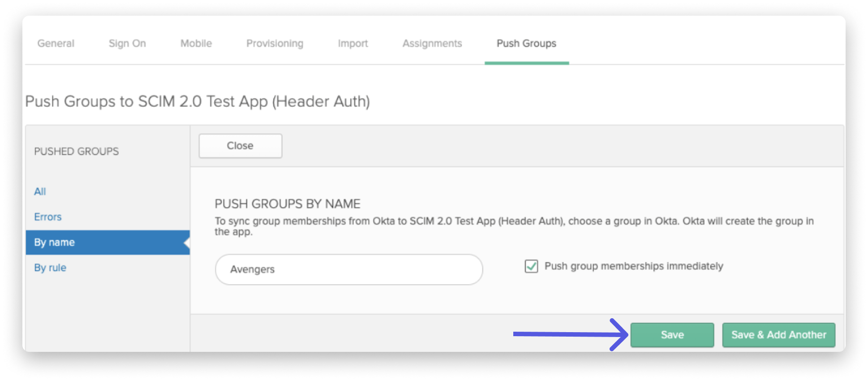Click the Close button
The height and width of the screenshot is (381, 868).
coord(240,146)
